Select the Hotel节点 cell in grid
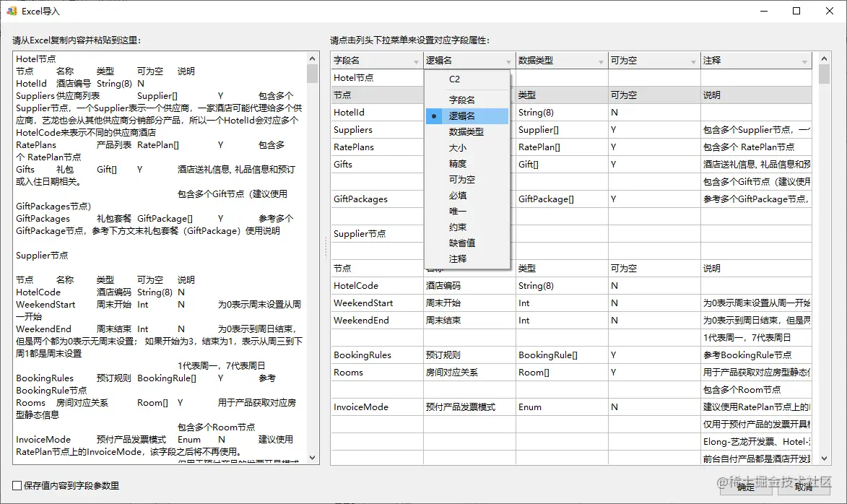Screen dimensions: 847x504 (x=377, y=78)
